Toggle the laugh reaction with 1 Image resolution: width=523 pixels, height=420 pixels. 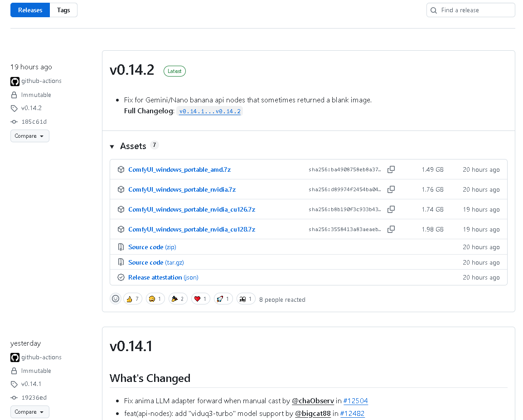pyautogui.click(x=155, y=299)
